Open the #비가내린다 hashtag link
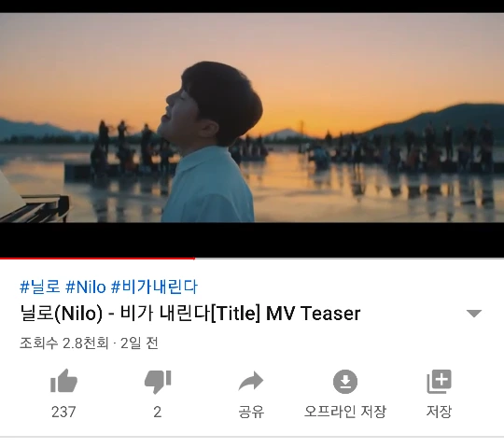 (154, 287)
